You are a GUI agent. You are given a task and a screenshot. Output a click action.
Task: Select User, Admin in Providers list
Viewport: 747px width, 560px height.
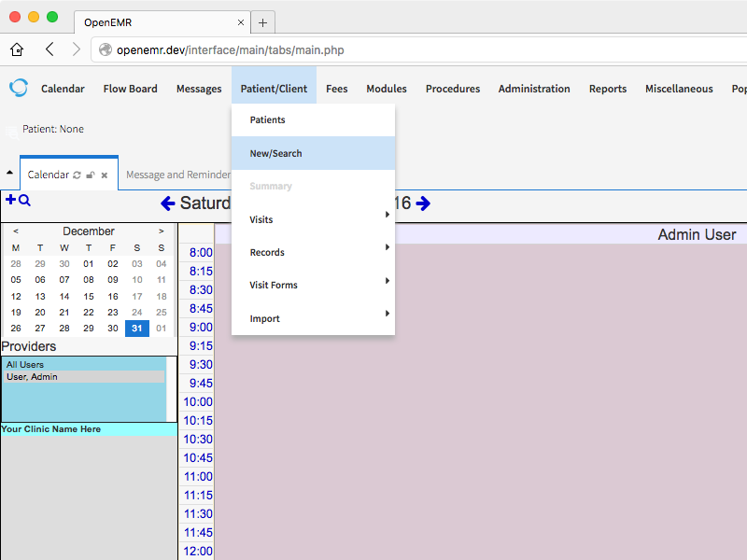tap(84, 377)
